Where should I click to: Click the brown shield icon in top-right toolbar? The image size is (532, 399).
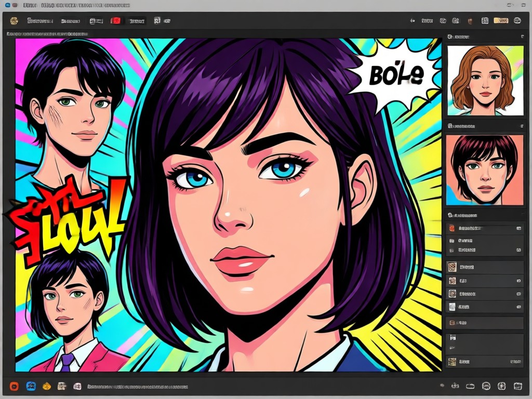tap(470, 21)
